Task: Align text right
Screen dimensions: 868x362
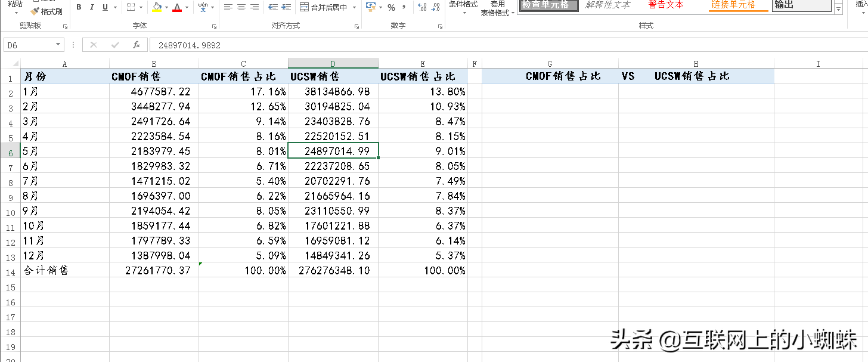Action: (255, 7)
